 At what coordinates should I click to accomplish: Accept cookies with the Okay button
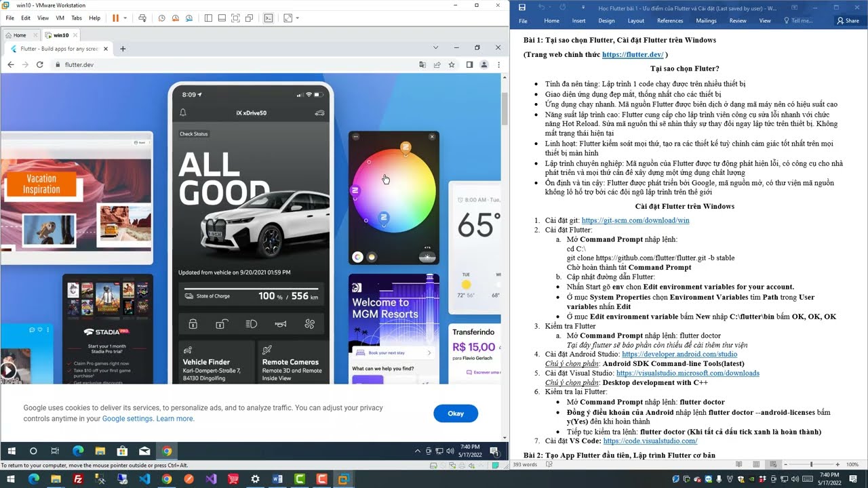(x=456, y=413)
